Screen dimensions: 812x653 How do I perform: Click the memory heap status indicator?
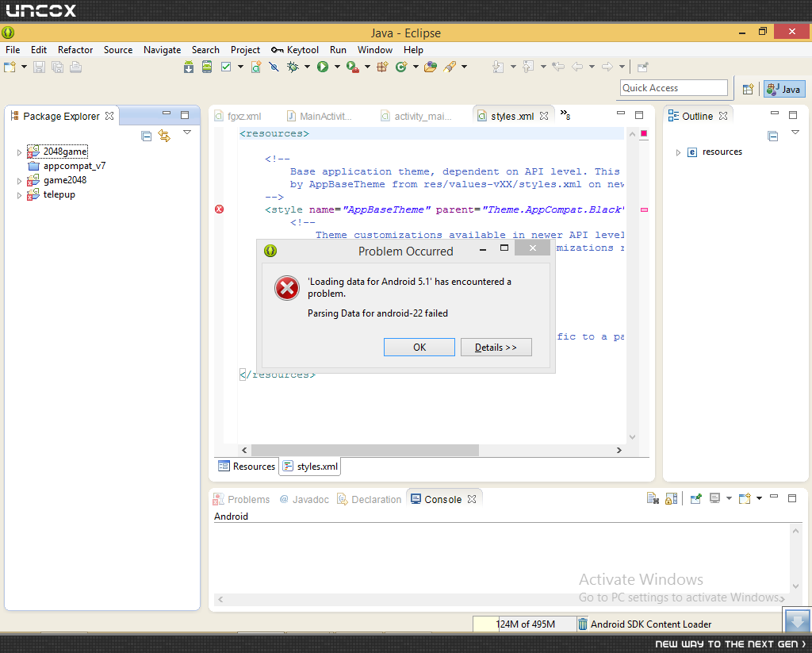click(x=525, y=624)
